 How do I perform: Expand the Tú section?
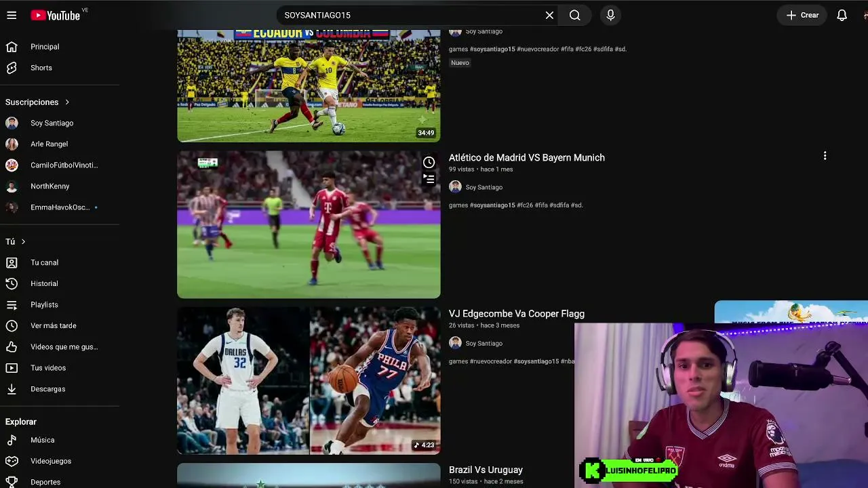(x=16, y=242)
